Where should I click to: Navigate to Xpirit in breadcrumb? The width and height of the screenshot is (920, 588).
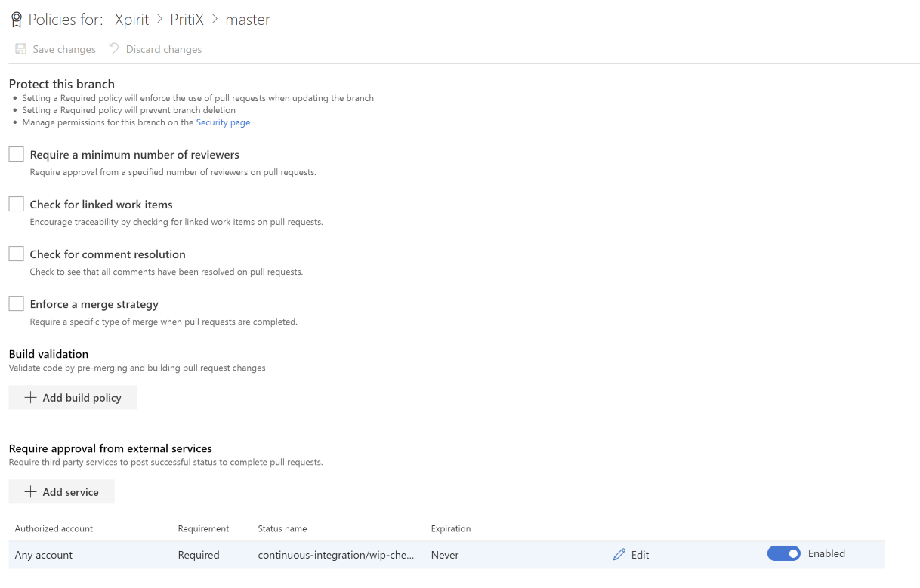[131, 20]
